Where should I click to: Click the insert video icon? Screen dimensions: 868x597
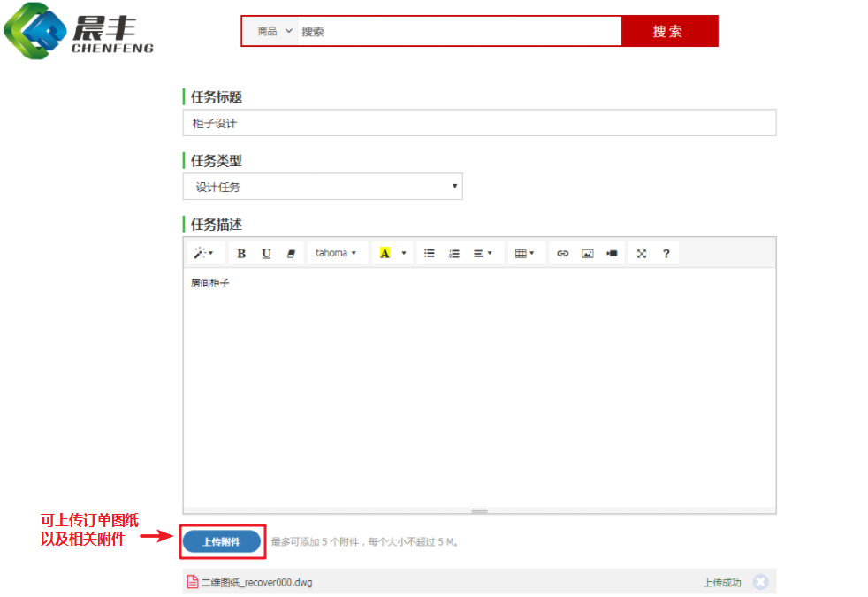pyautogui.click(x=612, y=253)
